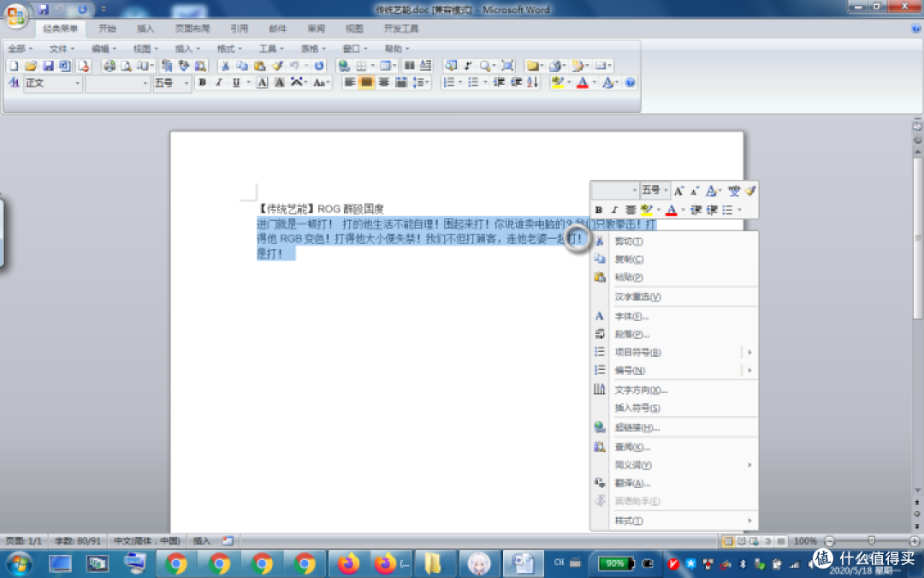Image resolution: width=924 pixels, height=578 pixels.
Task: Click the globe Insert Hyperlink icon in the toolbar
Action: tap(344, 65)
